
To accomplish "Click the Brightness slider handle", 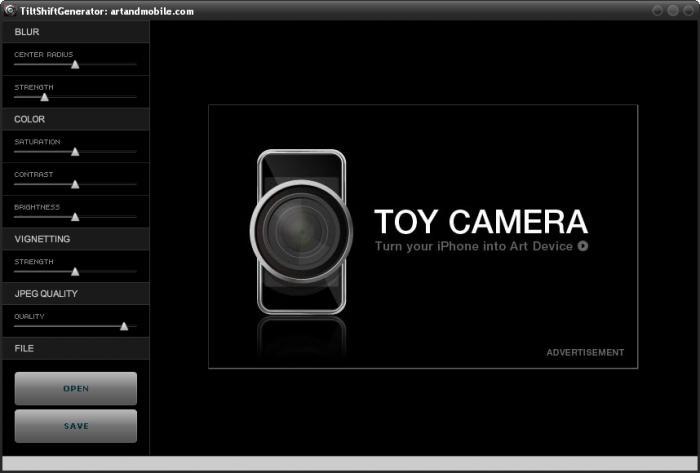I will pyautogui.click(x=75, y=217).
